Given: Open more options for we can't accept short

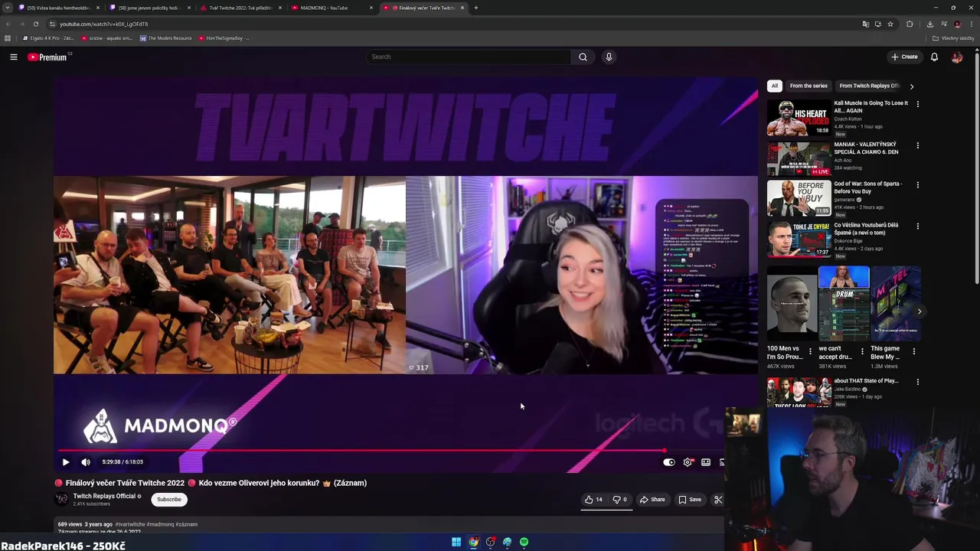Looking at the screenshot, I should pyautogui.click(x=862, y=352).
